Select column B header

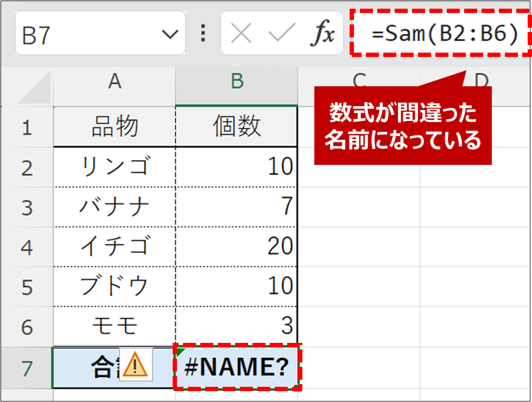236,81
